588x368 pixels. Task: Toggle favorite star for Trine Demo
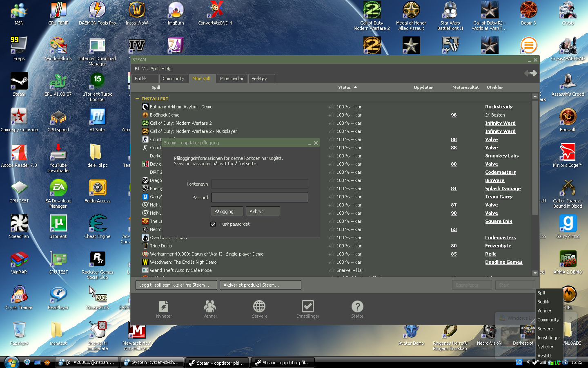coord(332,246)
